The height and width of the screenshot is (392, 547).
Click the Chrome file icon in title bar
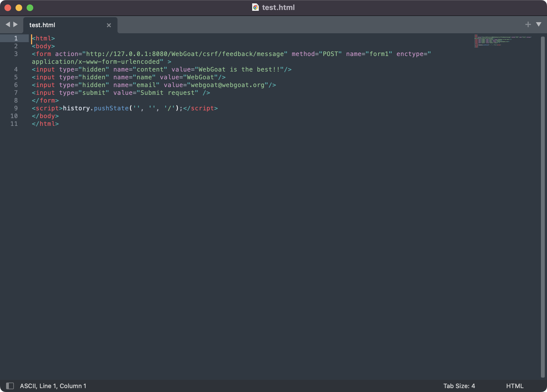pyautogui.click(x=255, y=7)
